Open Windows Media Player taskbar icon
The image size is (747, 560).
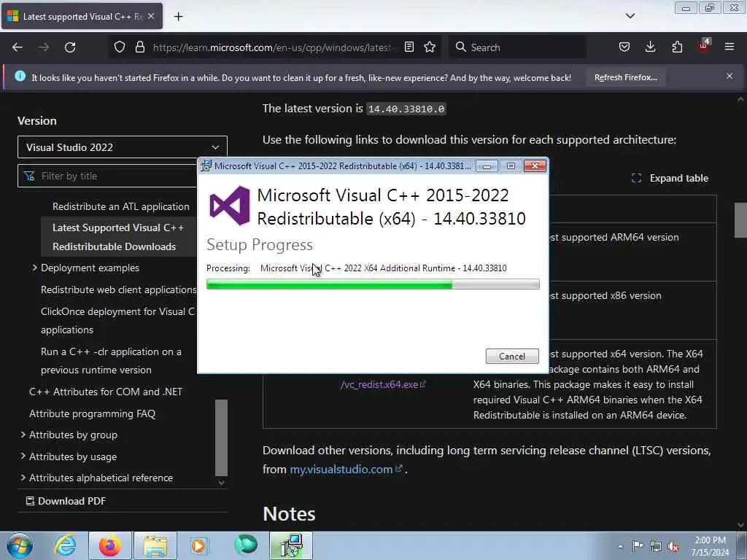(199, 545)
